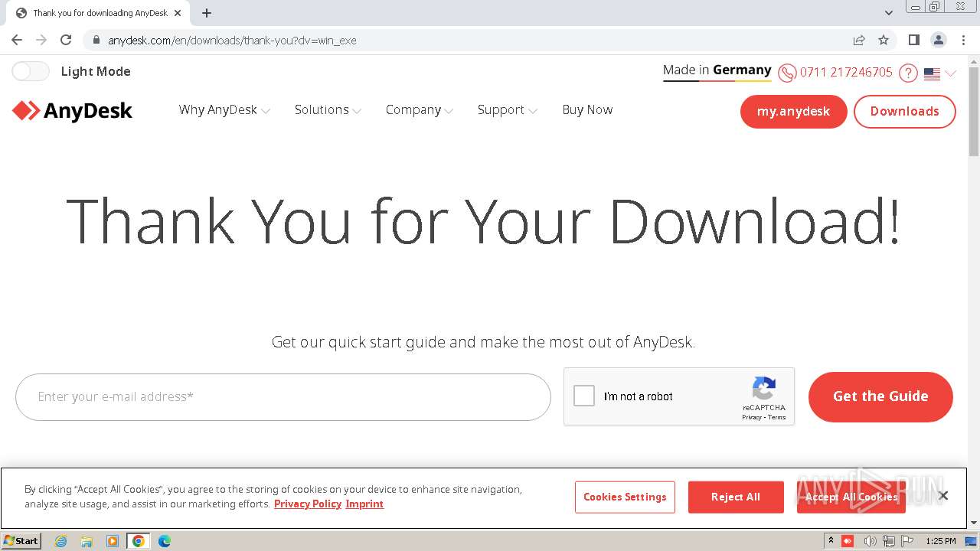Click the network tray icon
Screen dimensions: 980x551
tap(889, 541)
